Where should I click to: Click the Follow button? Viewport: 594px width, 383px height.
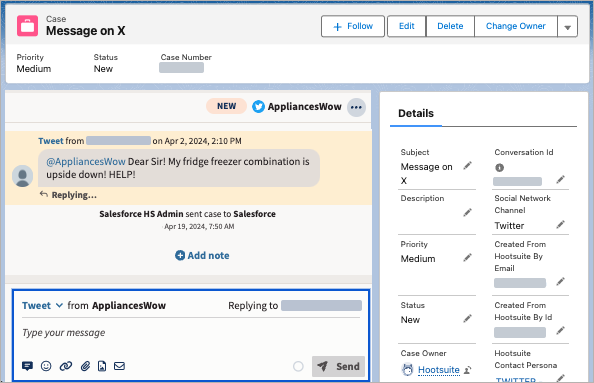point(353,26)
